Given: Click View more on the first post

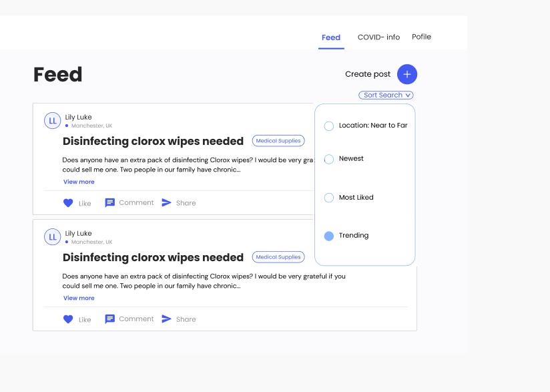Looking at the screenshot, I should 79,182.
